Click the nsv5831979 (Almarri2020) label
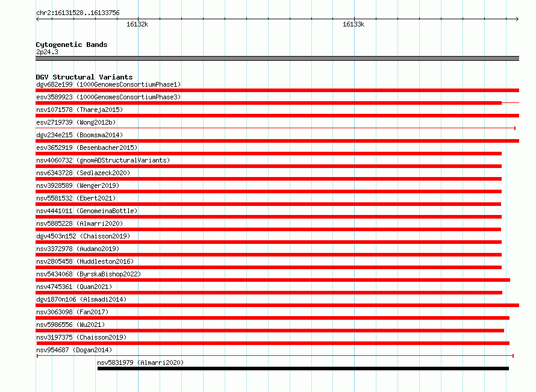 point(140,362)
